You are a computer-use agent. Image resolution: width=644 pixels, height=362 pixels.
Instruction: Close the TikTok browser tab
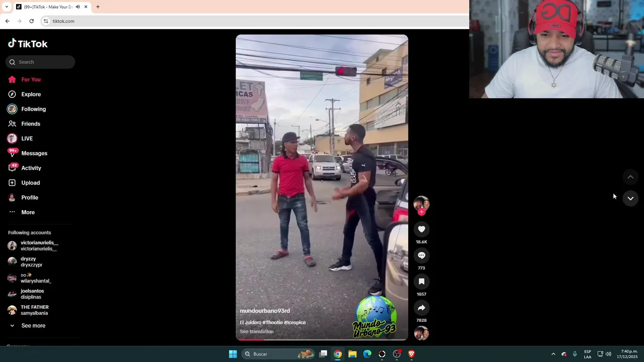(86, 7)
